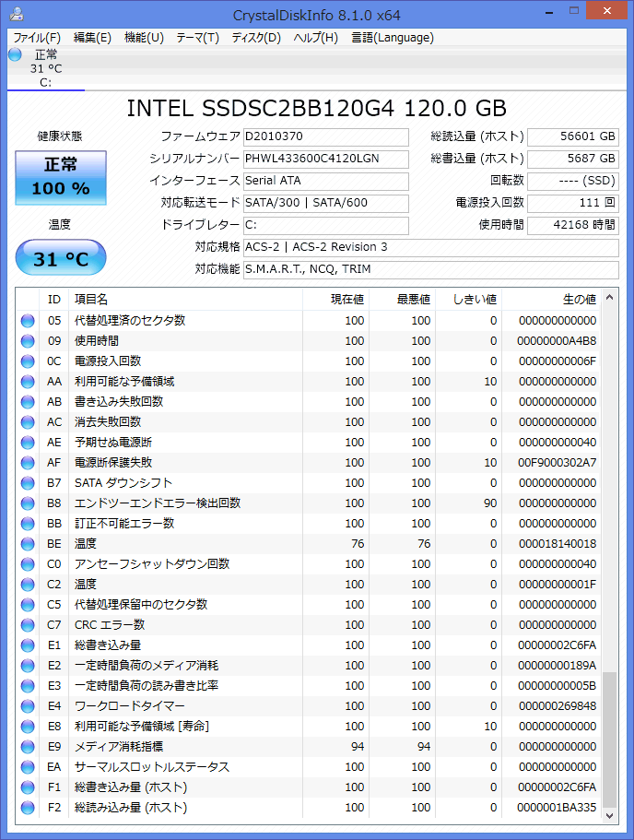This screenshot has height=840, width=634.
Task: Click raw value 000018140018
Action: (x=558, y=544)
